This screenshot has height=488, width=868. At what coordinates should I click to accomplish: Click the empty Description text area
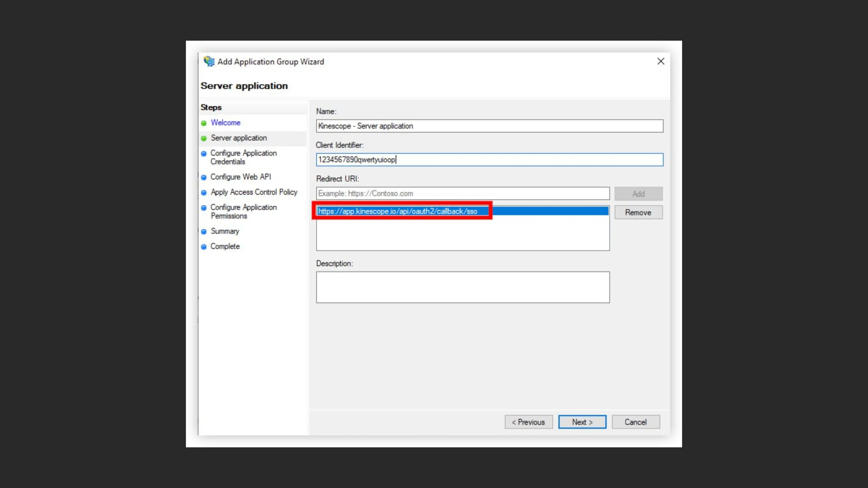[x=463, y=287]
